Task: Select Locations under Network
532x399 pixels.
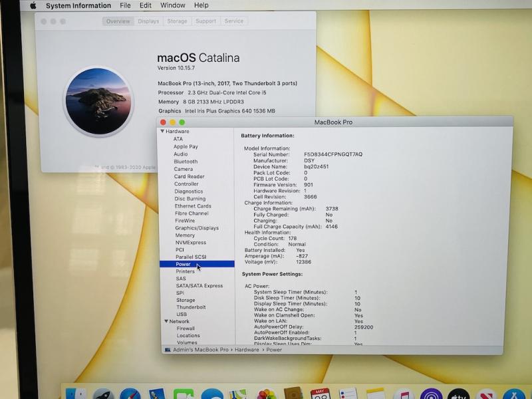Action: pos(188,336)
